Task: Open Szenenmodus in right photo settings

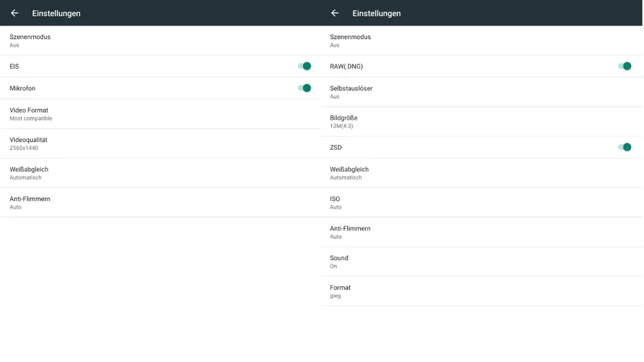Action: click(481, 40)
